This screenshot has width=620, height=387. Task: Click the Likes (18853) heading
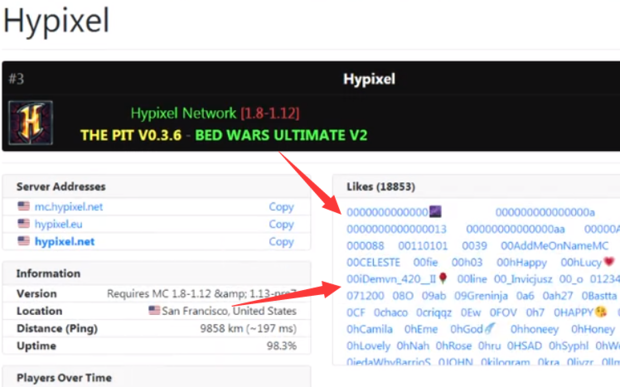click(x=381, y=187)
